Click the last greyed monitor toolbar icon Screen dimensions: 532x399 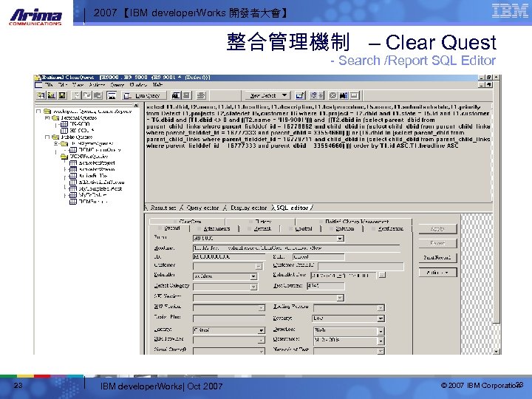(354, 95)
